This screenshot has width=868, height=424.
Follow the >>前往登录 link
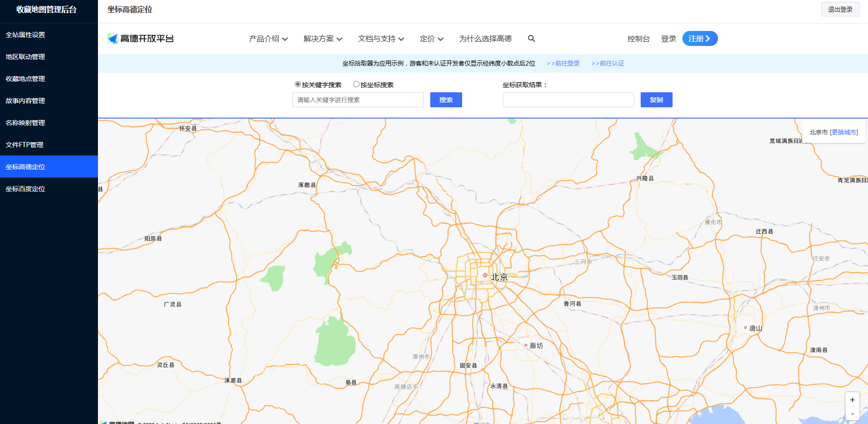tap(563, 63)
